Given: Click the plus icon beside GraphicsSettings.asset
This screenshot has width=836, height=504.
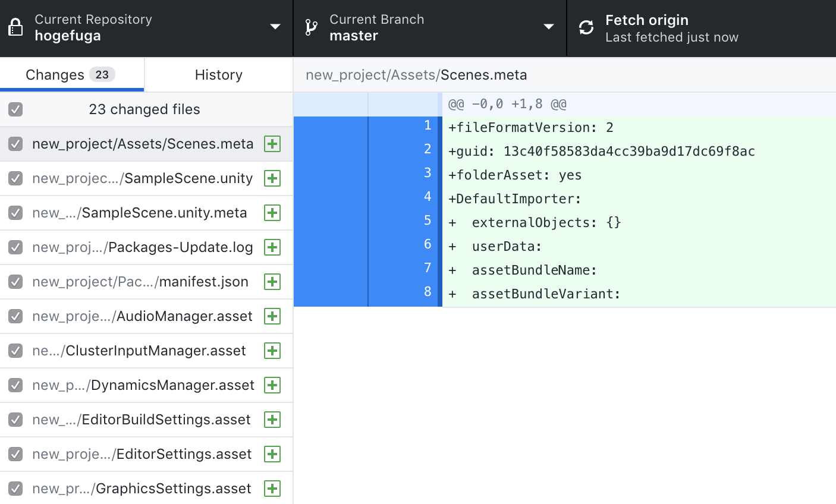Looking at the screenshot, I should 272,488.
